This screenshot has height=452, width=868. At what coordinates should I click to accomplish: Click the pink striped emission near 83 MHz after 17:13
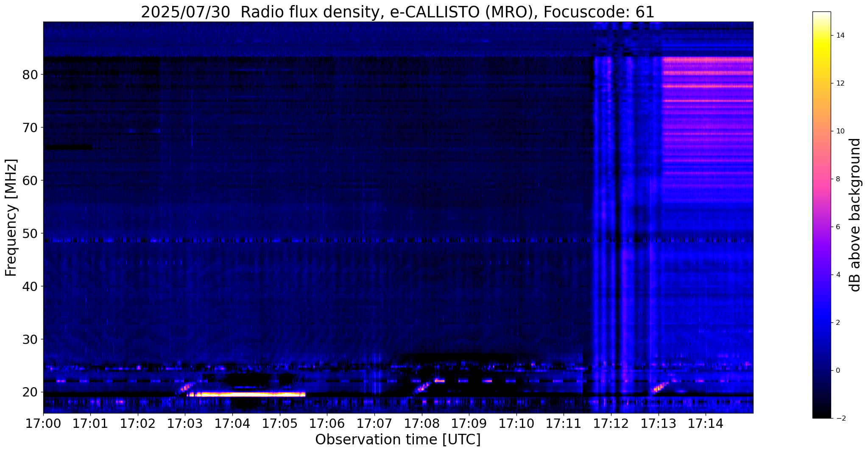click(708, 60)
